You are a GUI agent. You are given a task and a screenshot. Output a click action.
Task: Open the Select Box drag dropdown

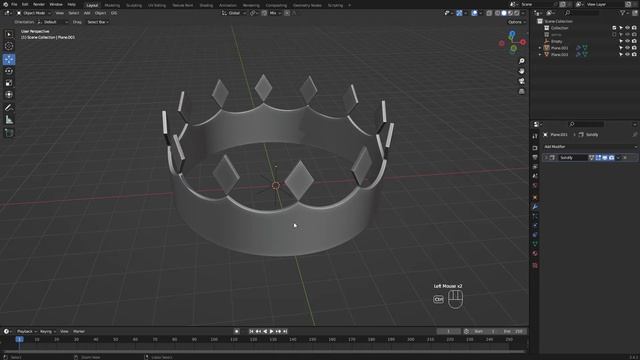point(98,22)
